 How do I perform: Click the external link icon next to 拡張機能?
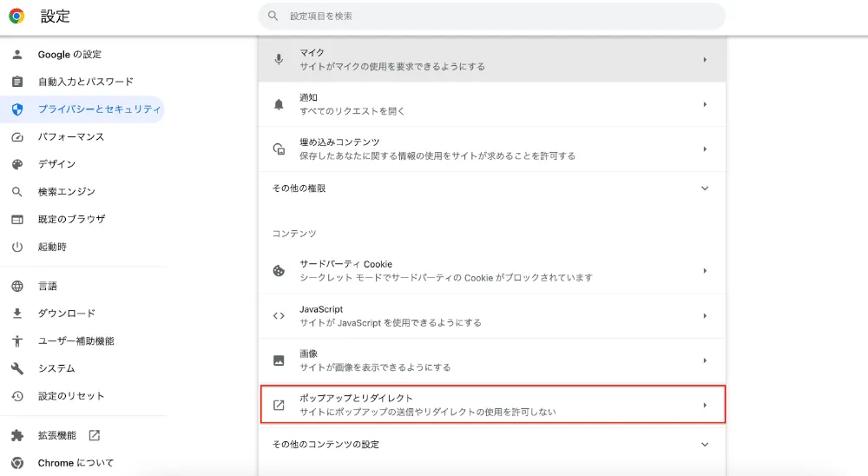click(94, 435)
